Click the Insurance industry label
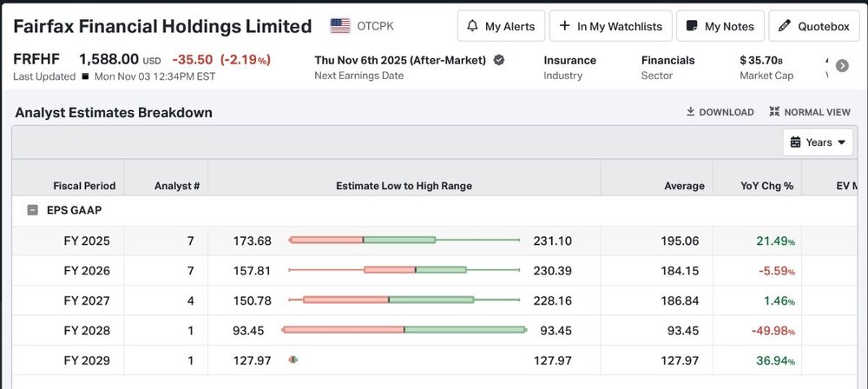Image resolution: width=868 pixels, height=389 pixels. pos(569,60)
